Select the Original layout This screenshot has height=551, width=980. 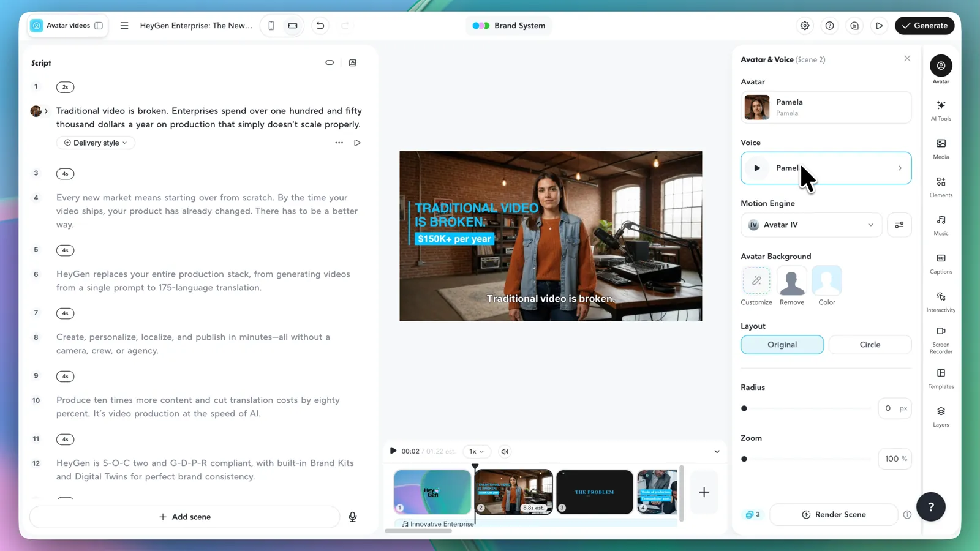point(782,345)
